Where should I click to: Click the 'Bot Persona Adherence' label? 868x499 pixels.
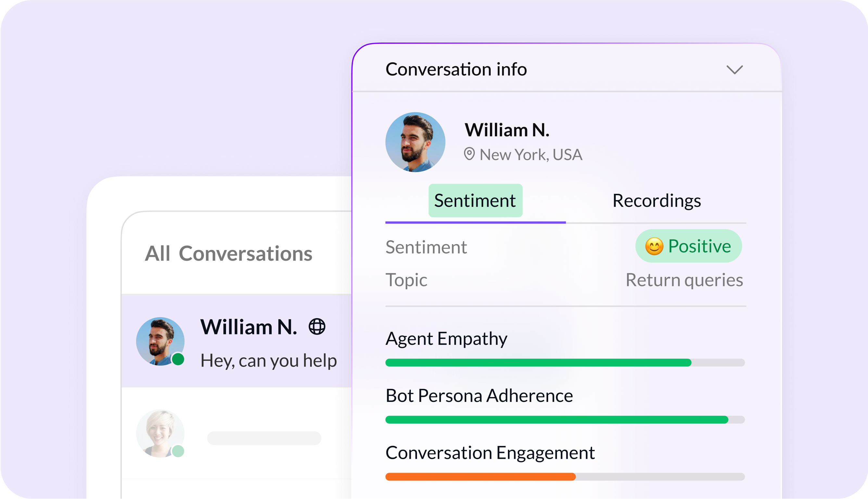coord(479,395)
